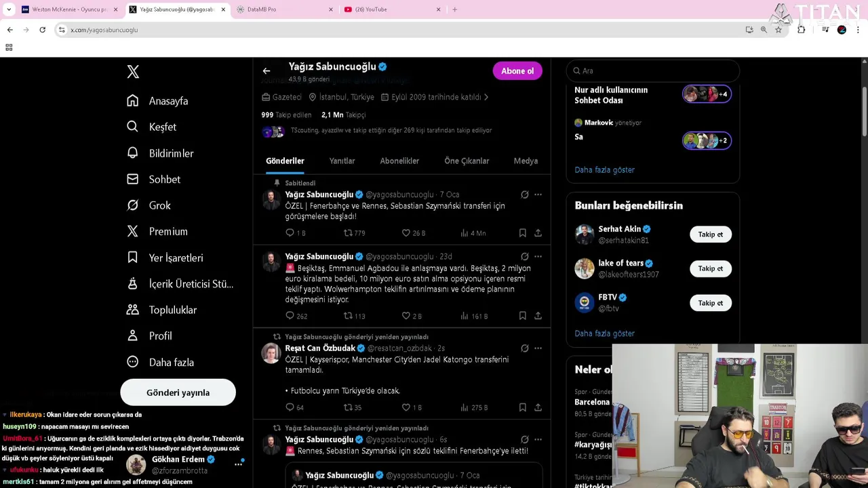
Task: Share the pinned Szymański post
Action: pyautogui.click(x=538, y=233)
